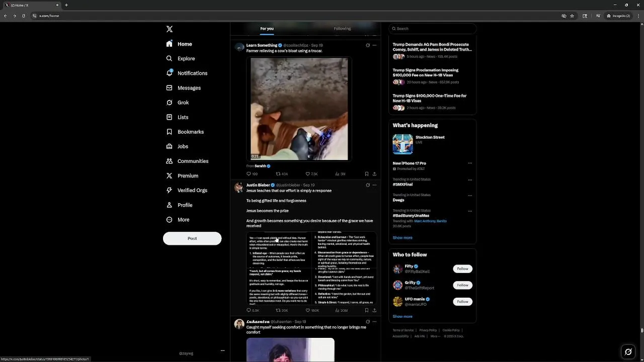The width and height of the screenshot is (644, 362).
Task: Follow the Fifty account
Action: coord(462,269)
